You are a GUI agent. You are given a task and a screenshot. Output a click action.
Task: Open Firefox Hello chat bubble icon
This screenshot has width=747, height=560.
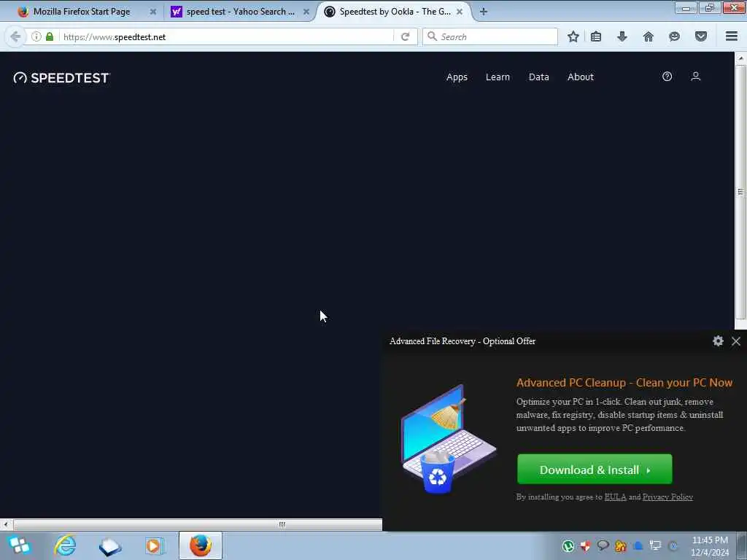pos(675,36)
